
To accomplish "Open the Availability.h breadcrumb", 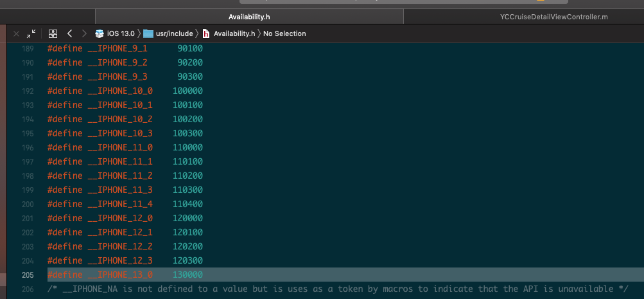I will (234, 33).
